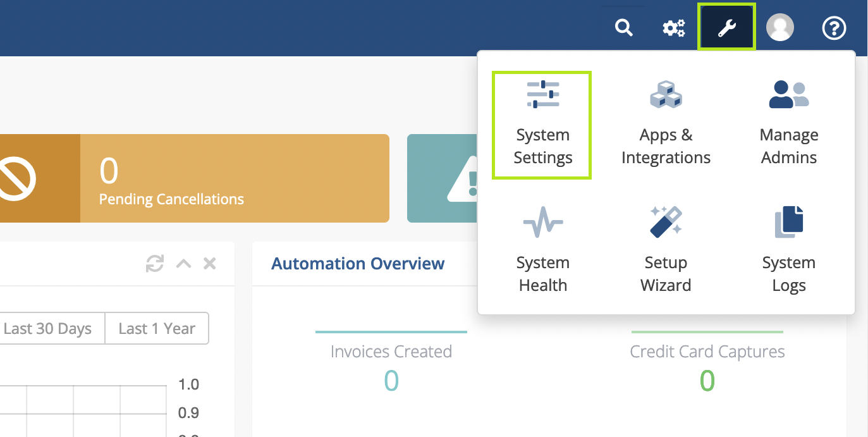
Task: Collapse the widget using the chevron
Action: coord(183,264)
